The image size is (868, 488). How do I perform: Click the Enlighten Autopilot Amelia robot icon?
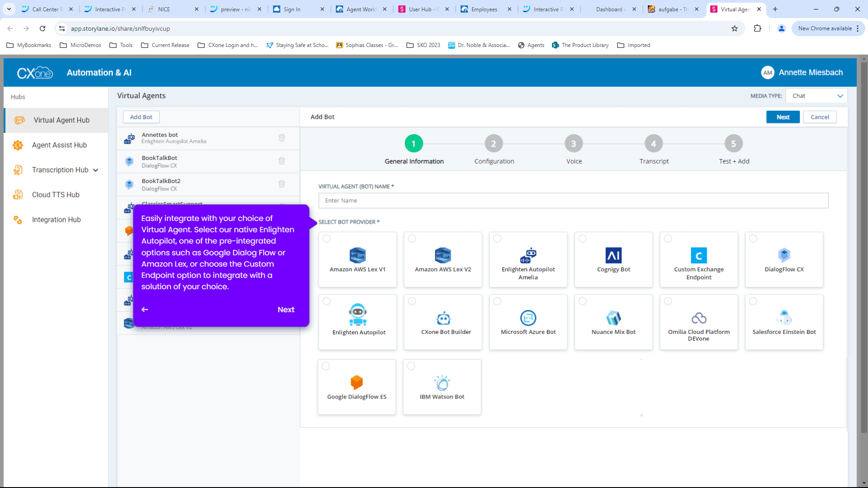[528, 255]
